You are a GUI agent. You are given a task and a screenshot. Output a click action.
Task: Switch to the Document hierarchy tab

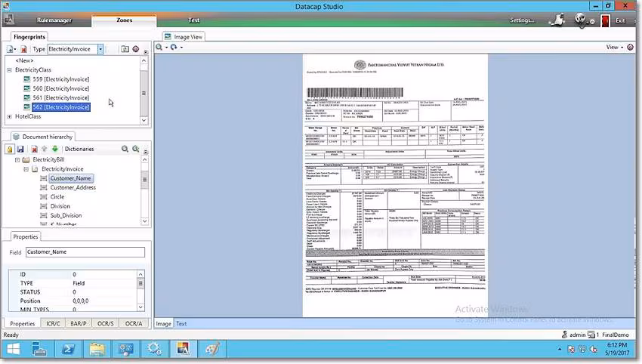(43, 137)
